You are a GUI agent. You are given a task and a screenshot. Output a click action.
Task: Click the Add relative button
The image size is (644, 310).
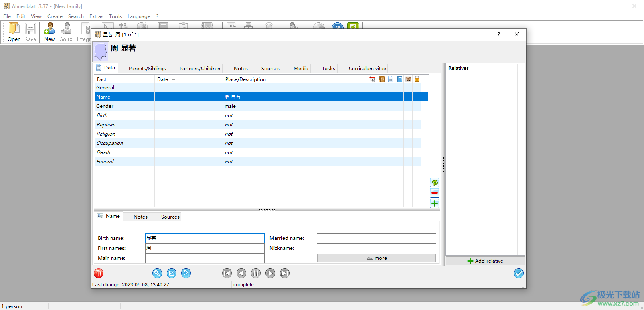(485, 261)
